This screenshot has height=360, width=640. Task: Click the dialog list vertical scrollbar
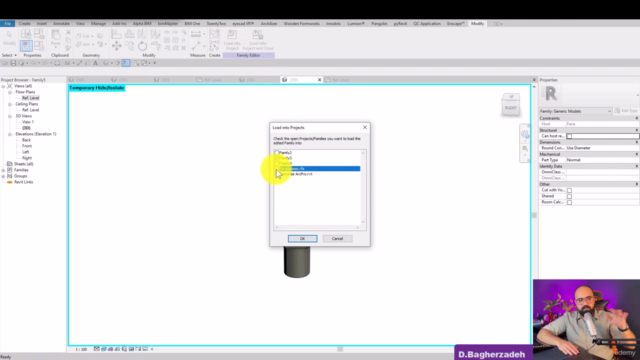[363, 187]
